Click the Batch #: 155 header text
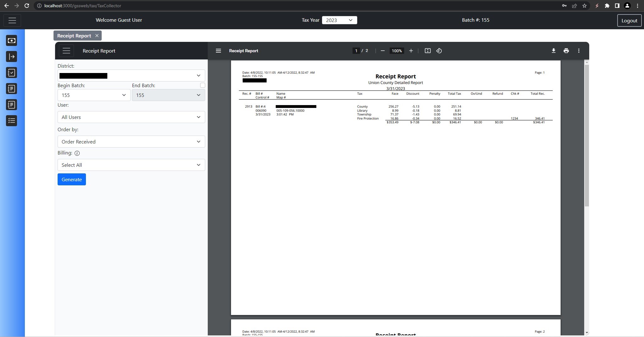The width and height of the screenshot is (644, 337). 476,20
